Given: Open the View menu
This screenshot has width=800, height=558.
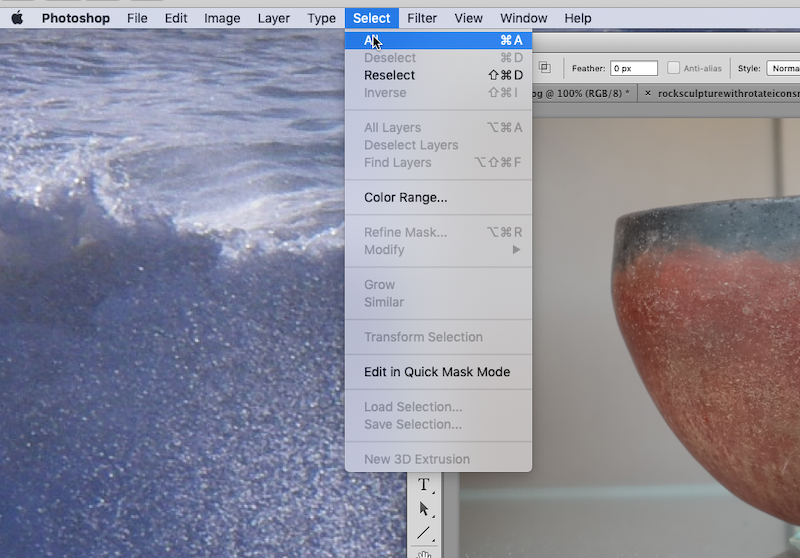Looking at the screenshot, I should [468, 18].
